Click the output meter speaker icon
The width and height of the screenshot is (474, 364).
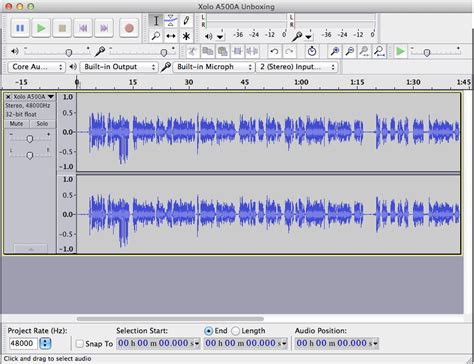pos(209,36)
